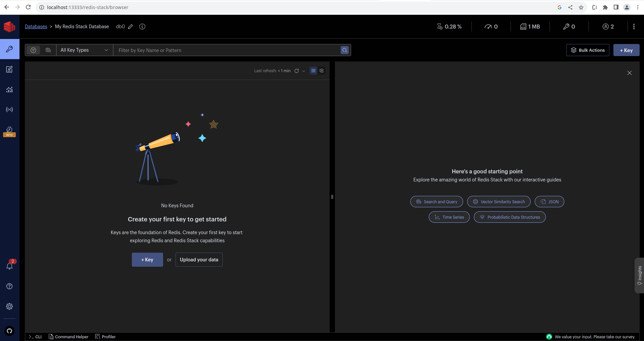Open the Workbench page from sidebar
The height and width of the screenshot is (341, 644).
[x=9, y=69]
